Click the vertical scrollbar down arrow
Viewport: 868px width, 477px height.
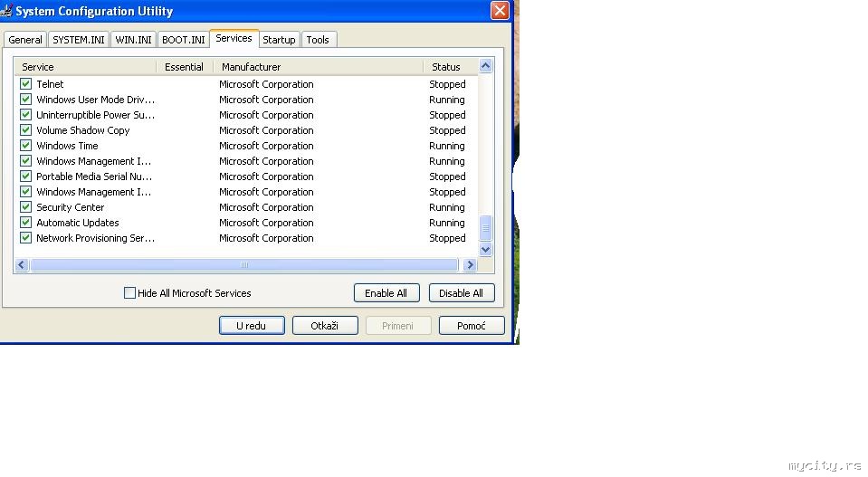point(485,250)
